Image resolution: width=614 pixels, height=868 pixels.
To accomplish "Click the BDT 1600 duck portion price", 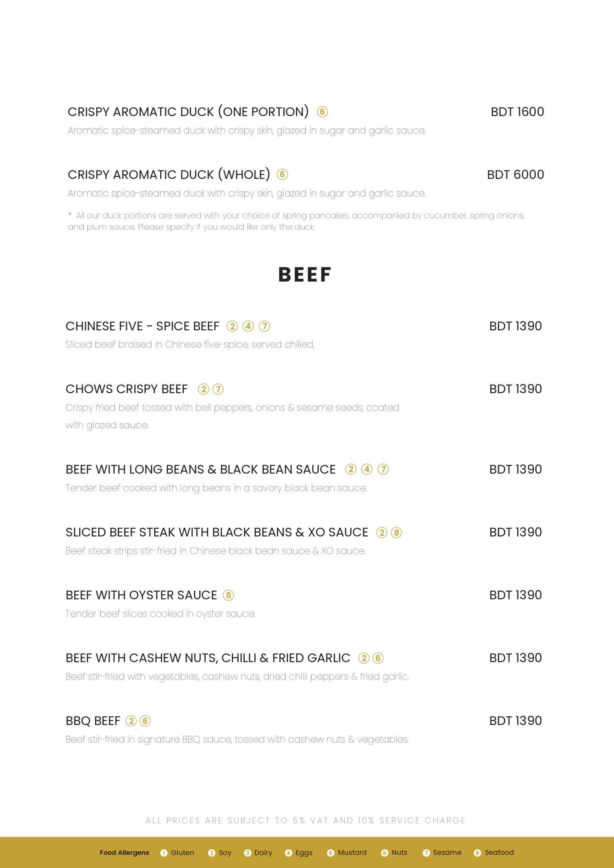I will pos(517,112).
